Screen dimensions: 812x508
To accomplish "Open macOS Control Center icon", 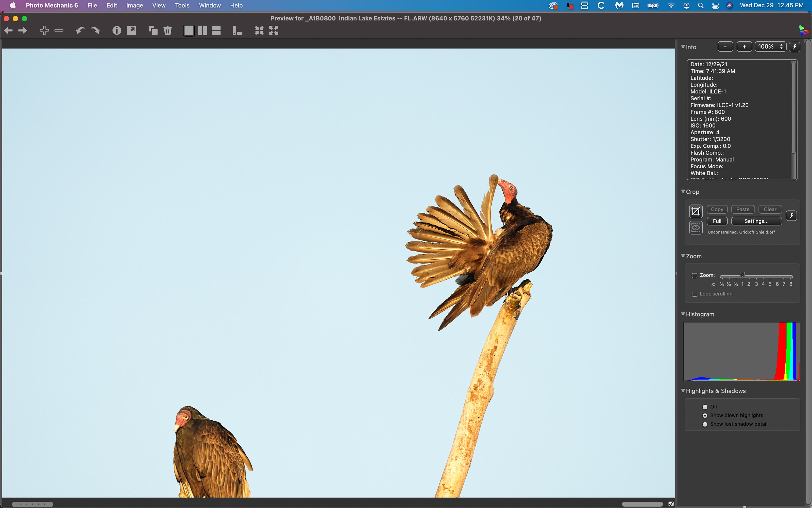I will (x=715, y=5).
